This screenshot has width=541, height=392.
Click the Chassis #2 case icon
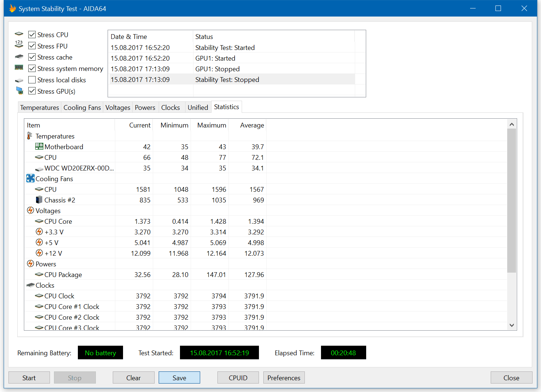coord(39,199)
